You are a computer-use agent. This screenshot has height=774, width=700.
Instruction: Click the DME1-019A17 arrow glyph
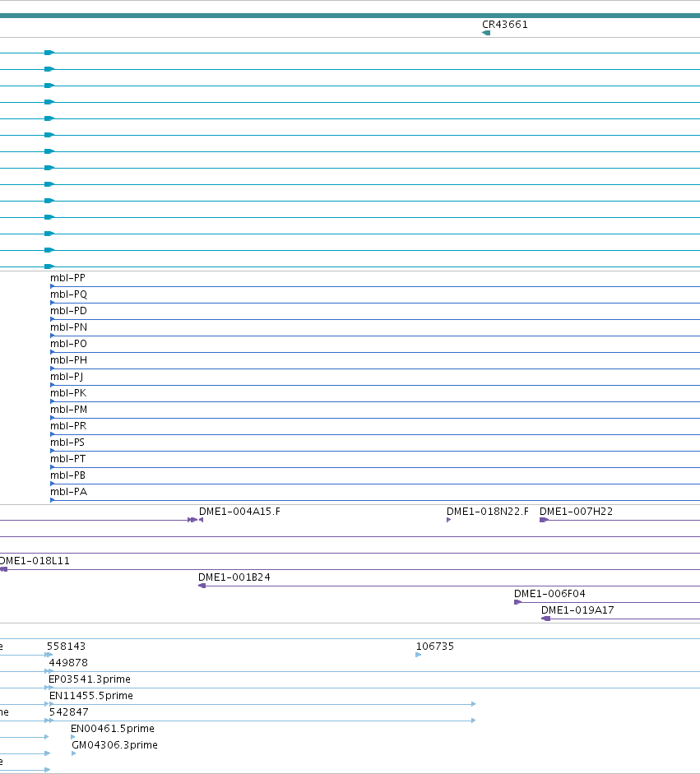tap(546, 619)
